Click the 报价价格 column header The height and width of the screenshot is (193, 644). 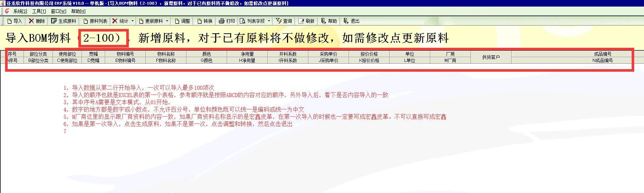click(x=369, y=54)
